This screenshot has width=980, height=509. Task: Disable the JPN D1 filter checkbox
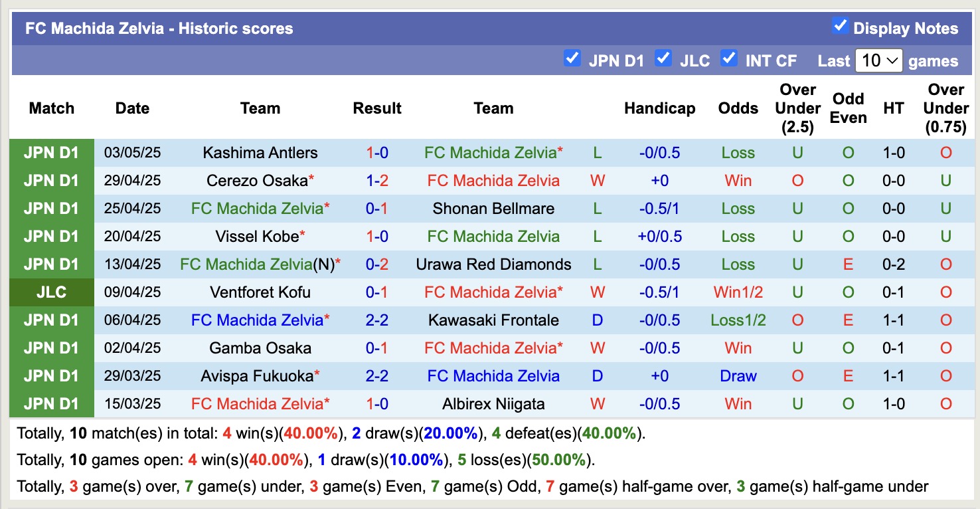pos(572,58)
